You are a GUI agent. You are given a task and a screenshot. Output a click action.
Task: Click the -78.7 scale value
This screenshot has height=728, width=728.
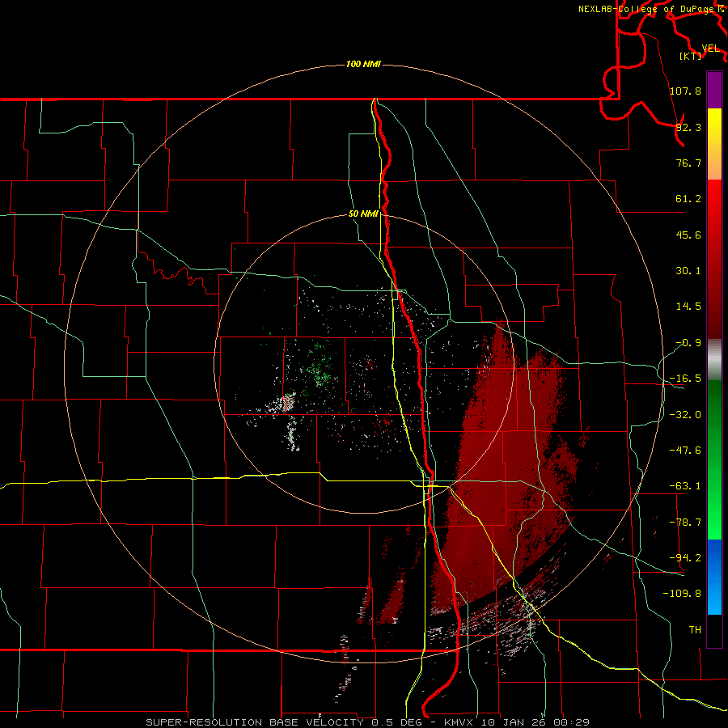tap(686, 523)
